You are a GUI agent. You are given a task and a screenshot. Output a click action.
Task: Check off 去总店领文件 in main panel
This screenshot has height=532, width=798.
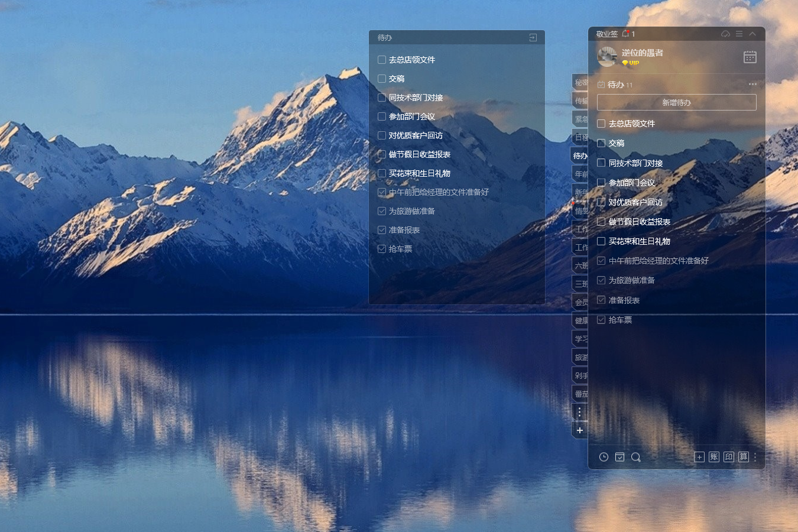[x=601, y=124]
